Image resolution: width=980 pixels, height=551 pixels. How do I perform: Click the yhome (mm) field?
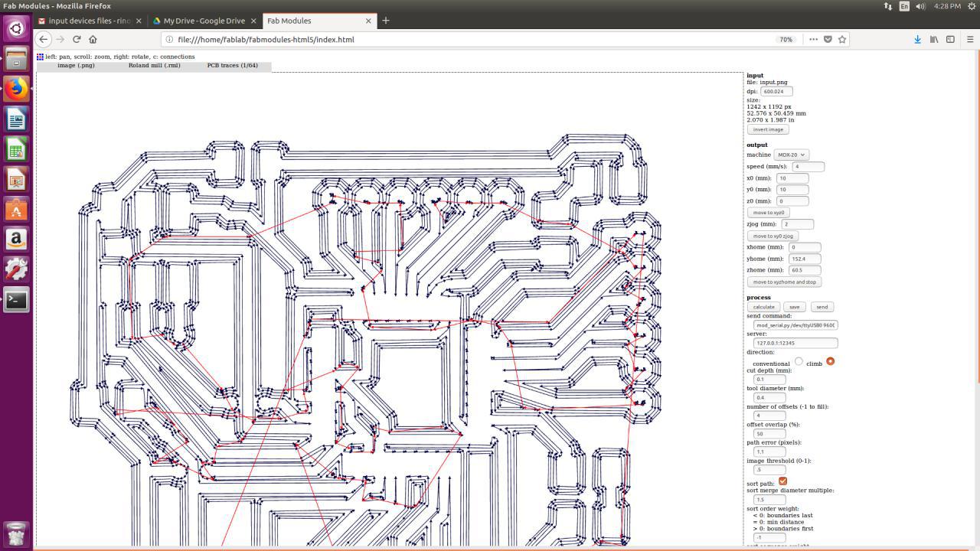(x=805, y=259)
